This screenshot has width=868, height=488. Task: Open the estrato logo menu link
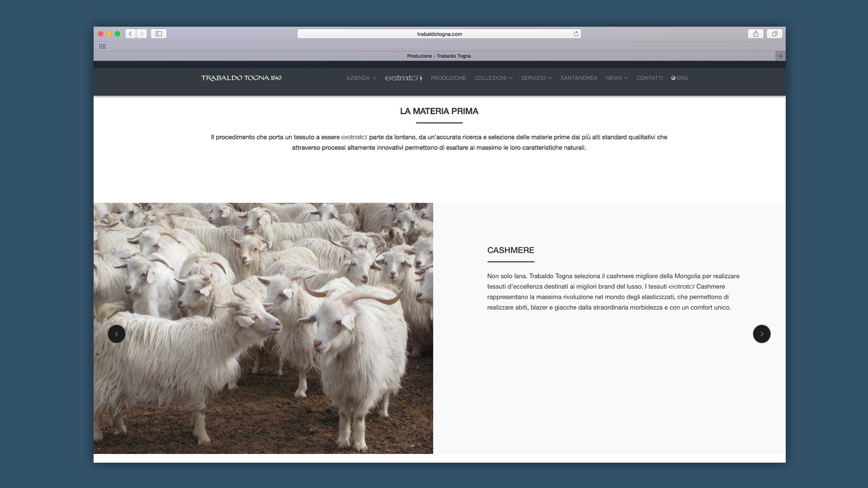tap(403, 78)
